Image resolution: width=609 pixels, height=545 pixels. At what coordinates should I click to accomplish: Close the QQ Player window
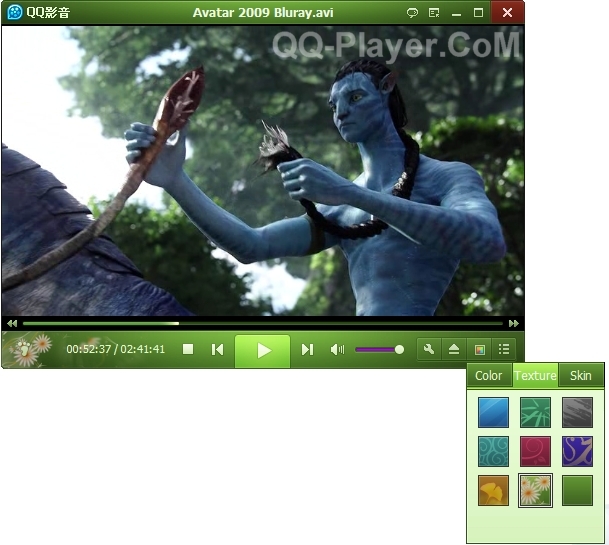click(x=507, y=12)
